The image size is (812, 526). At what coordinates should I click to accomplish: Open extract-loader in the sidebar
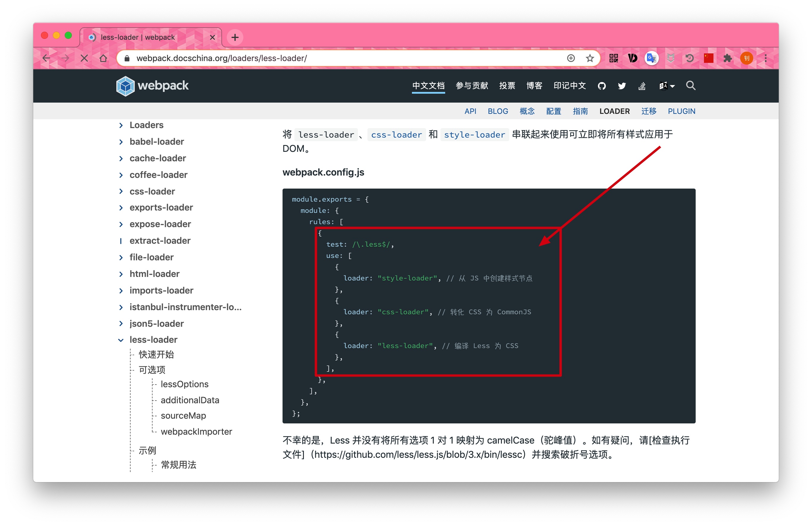pyautogui.click(x=160, y=241)
